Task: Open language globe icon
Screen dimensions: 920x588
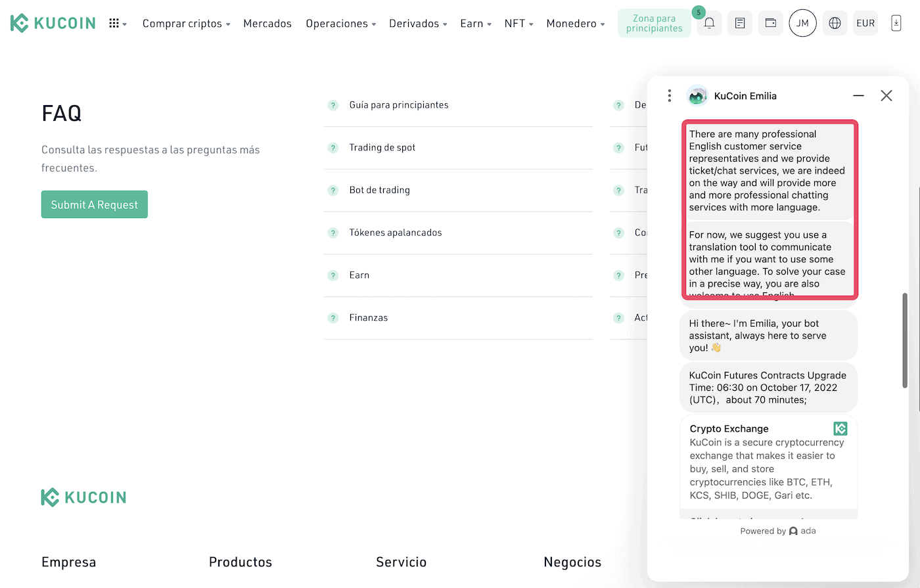Action: coord(835,23)
